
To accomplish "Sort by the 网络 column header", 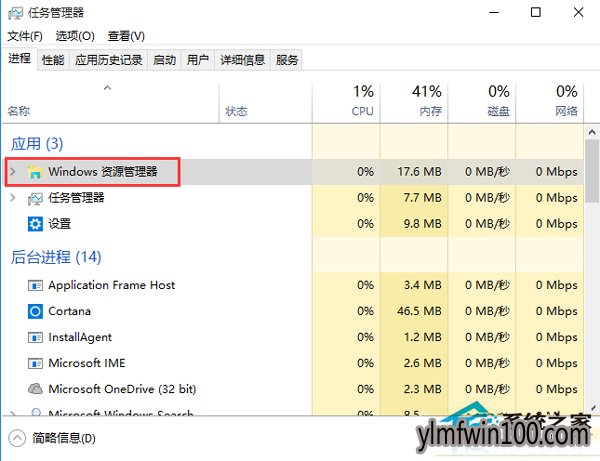I will click(550, 103).
